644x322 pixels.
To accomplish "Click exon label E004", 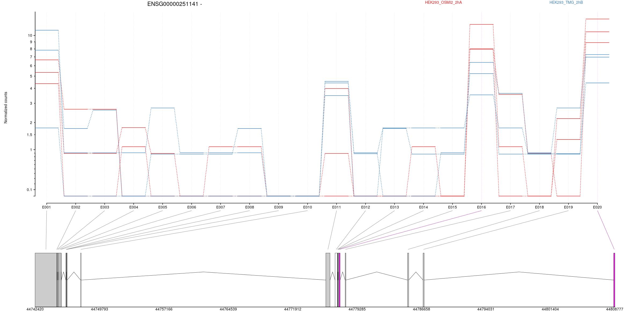I will tap(134, 207).
